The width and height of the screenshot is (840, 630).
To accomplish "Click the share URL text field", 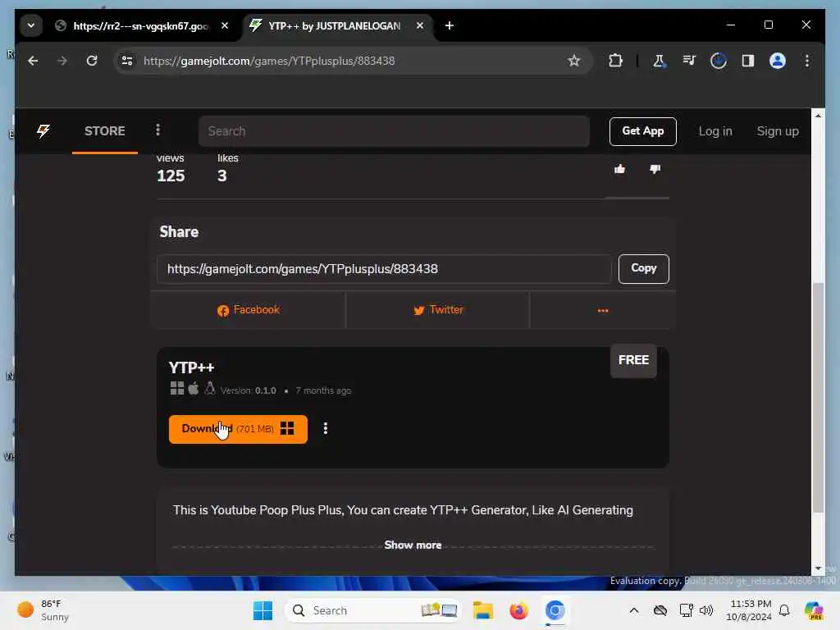I will tap(384, 269).
